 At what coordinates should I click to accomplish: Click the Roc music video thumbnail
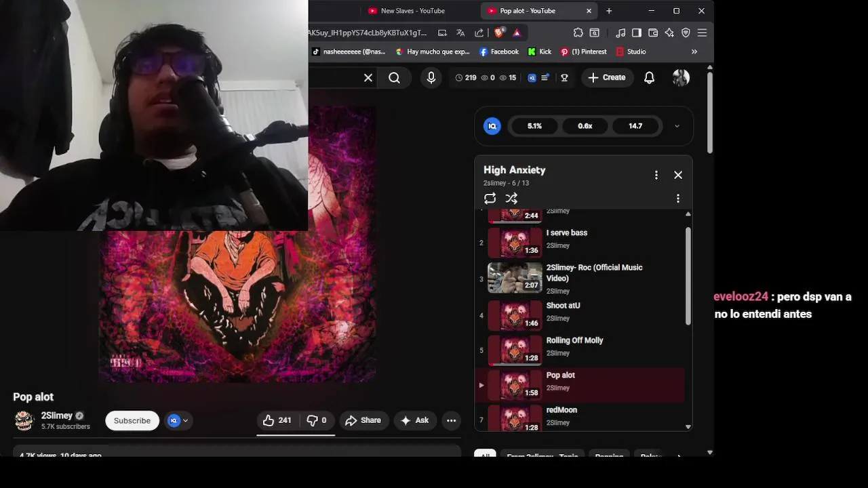click(515, 278)
